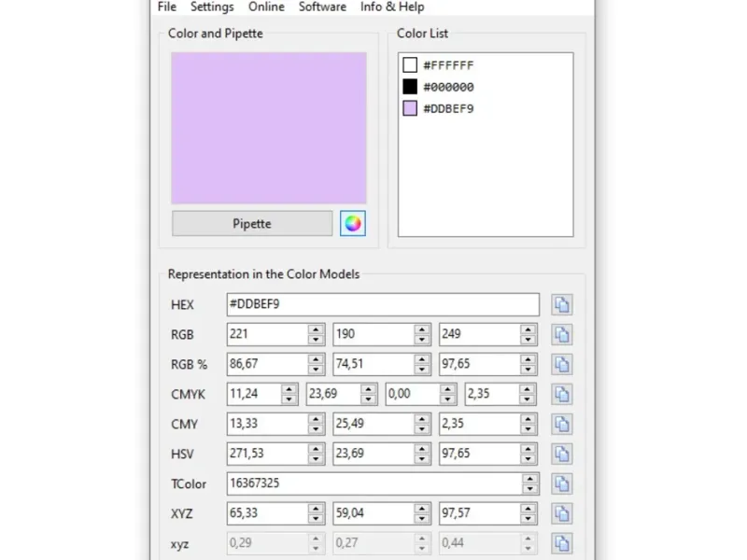The width and height of the screenshot is (747, 560).
Task: Copy the CMYK values using the copy icon
Action: [x=561, y=394]
